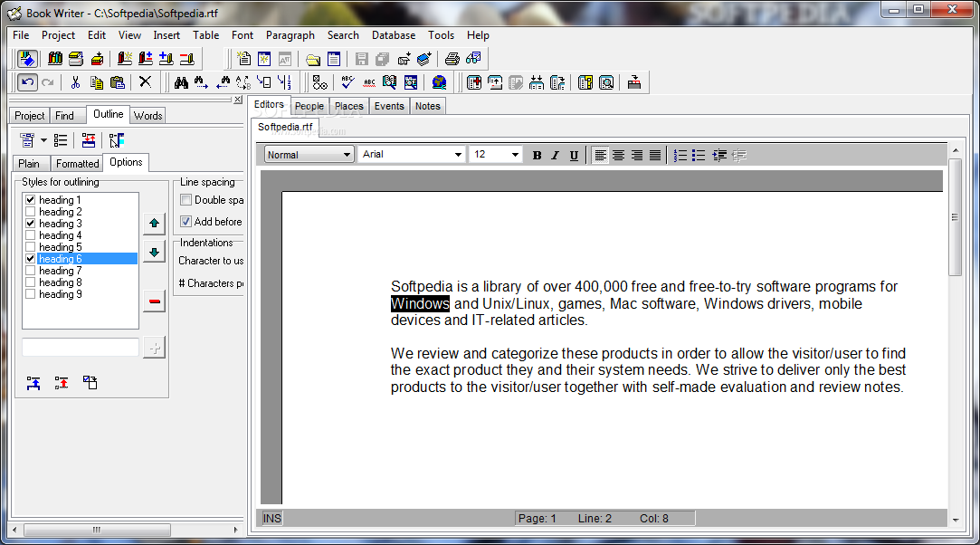Select the Plain outline tab

click(29, 164)
